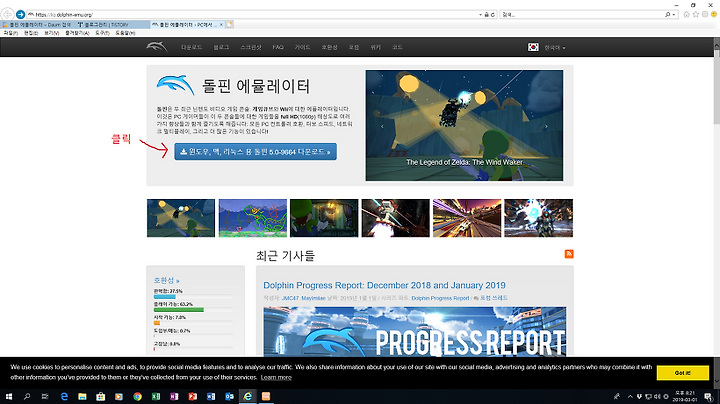Click the Internet Explorer taskbar icon
This screenshot has width=720, height=404.
coord(248,396)
